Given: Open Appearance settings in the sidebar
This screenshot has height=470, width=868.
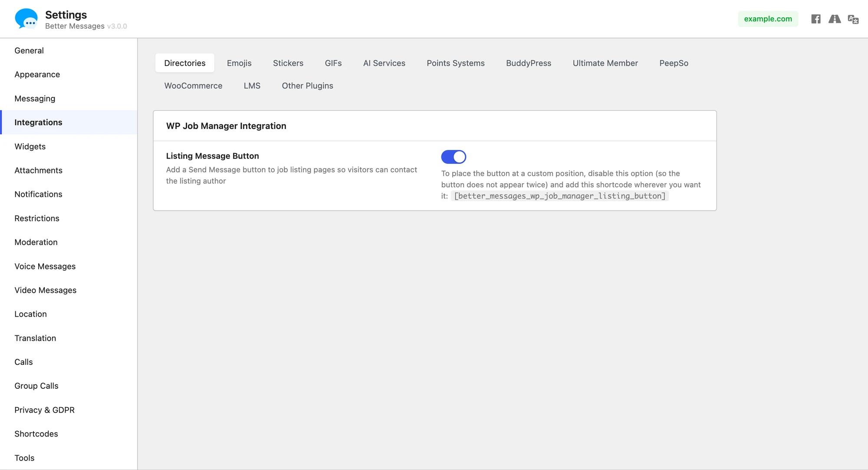Looking at the screenshot, I should [69, 74].
